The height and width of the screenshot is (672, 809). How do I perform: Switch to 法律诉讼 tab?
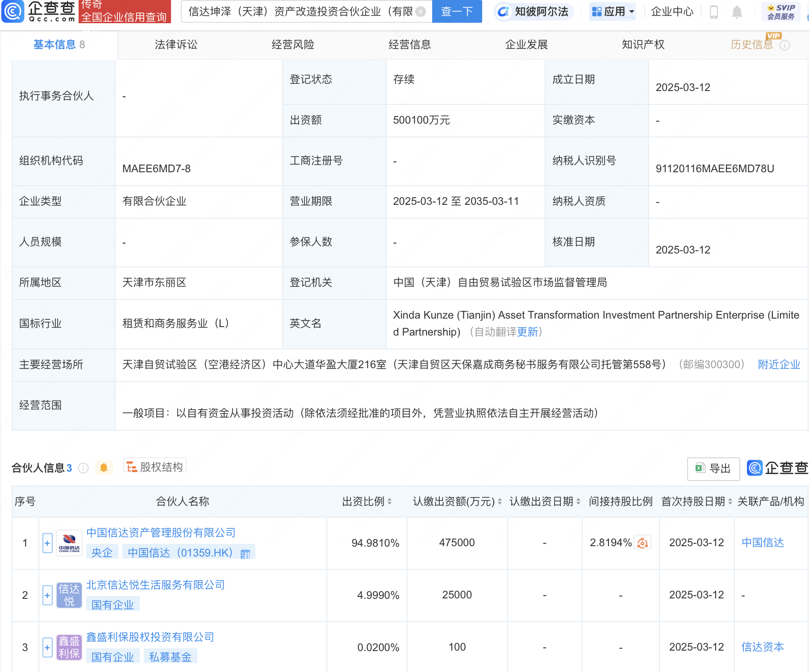coord(176,45)
